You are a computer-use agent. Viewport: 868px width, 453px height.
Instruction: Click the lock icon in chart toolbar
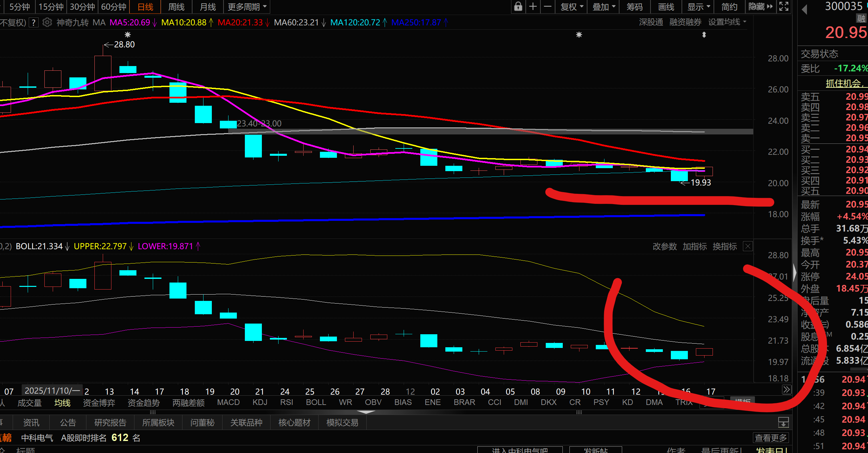coord(518,7)
